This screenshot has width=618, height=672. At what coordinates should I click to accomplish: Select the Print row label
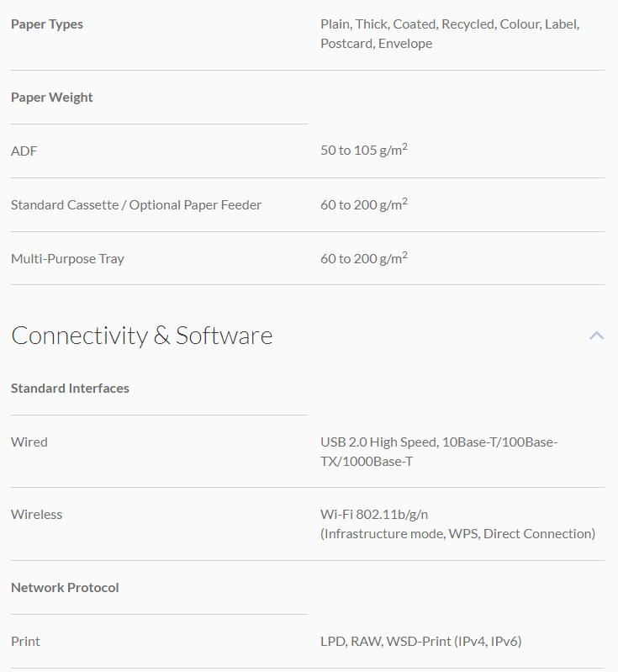25,642
